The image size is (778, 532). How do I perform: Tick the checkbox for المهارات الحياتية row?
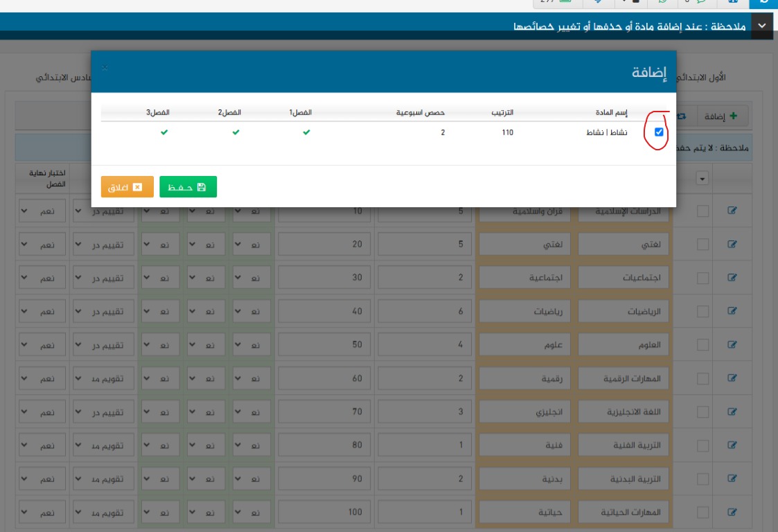pyautogui.click(x=702, y=513)
